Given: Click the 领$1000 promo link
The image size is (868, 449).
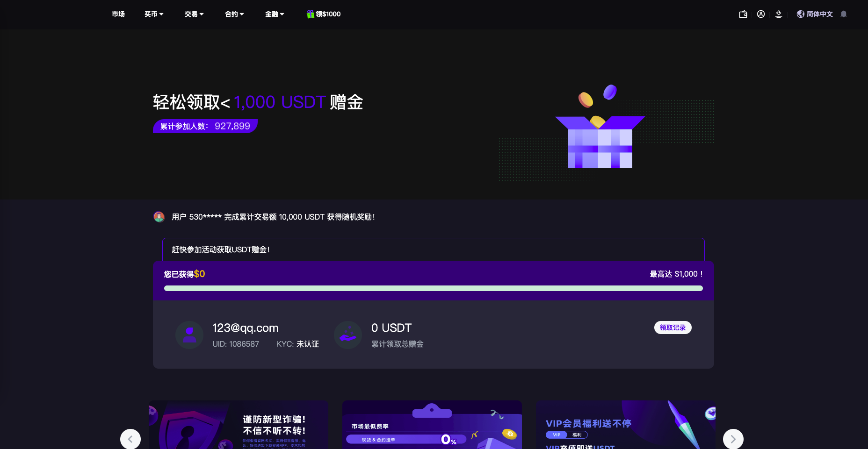Looking at the screenshot, I should tap(328, 14).
